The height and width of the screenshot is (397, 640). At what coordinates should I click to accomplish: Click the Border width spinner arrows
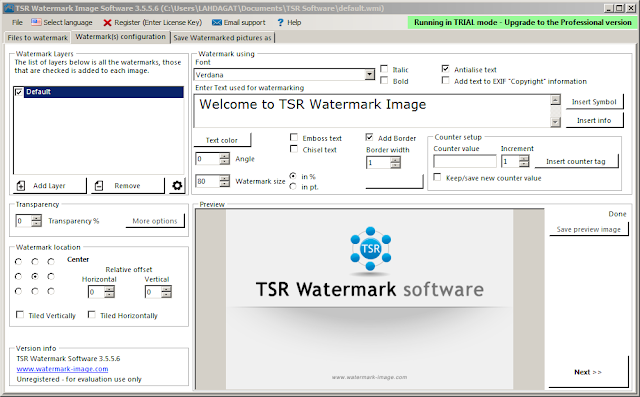point(395,162)
